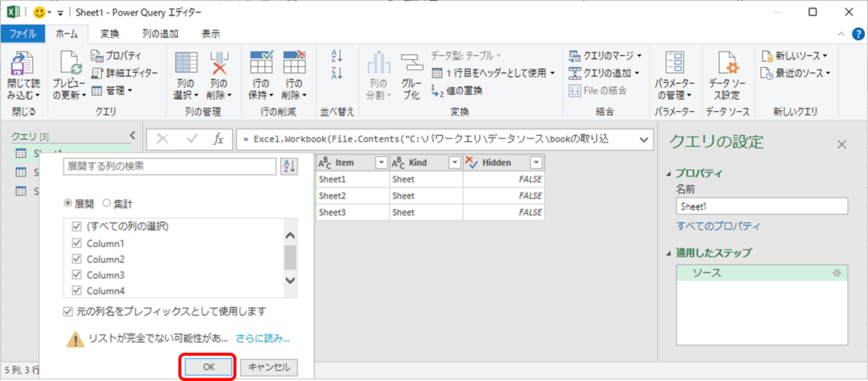Open Properties (プロパティ) in the ribbon
This screenshot has height=381, width=868.
[115, 55]
